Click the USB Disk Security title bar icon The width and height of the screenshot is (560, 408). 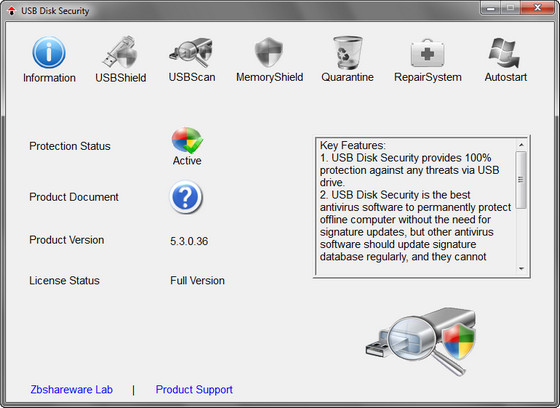pos(11,11)
